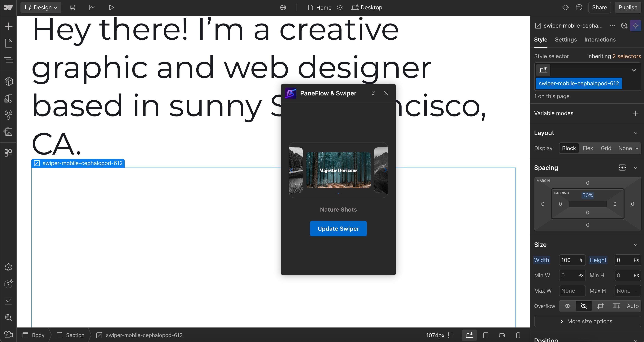Open the Home page selector
Image resolution: width=644 pixels, height=342 pixels.
[320, 7]
